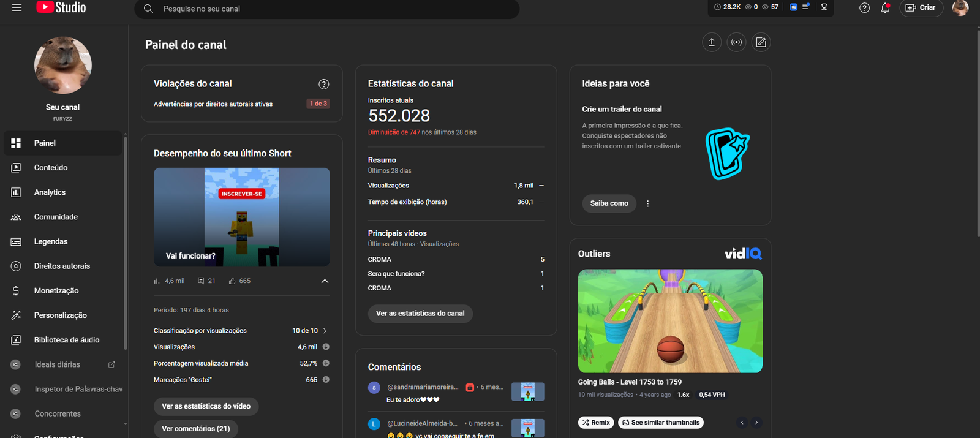Collapse the latest Short performance details
Viewport: 980px width, 438px height.
(x=325, y=281)
